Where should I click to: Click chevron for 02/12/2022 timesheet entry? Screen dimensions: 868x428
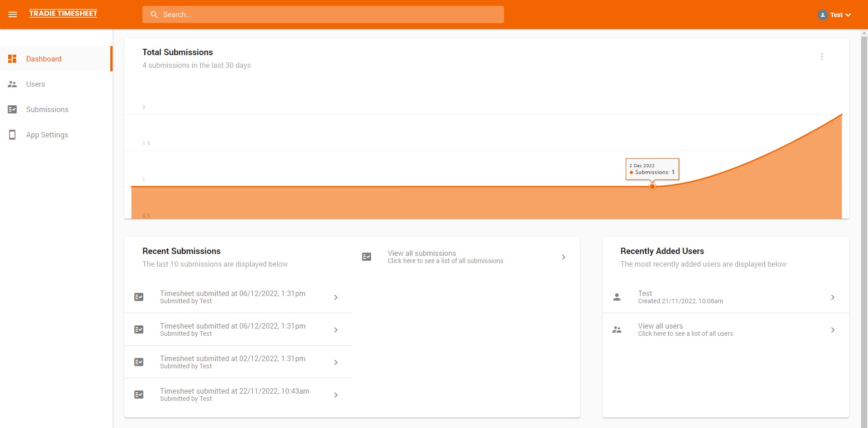click(335, 362)
